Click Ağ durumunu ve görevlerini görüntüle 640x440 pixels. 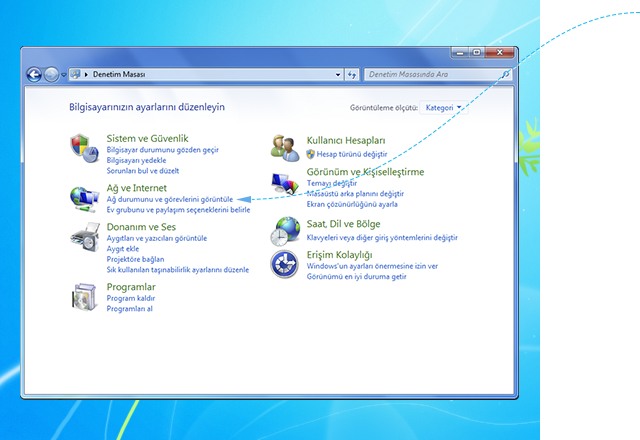coord(170,199)
